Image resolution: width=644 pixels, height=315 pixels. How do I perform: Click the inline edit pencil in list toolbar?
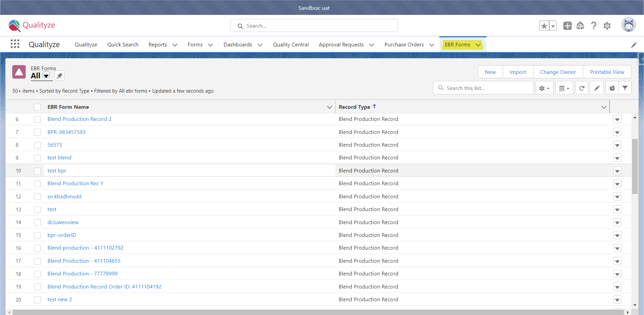pos(597,88)
